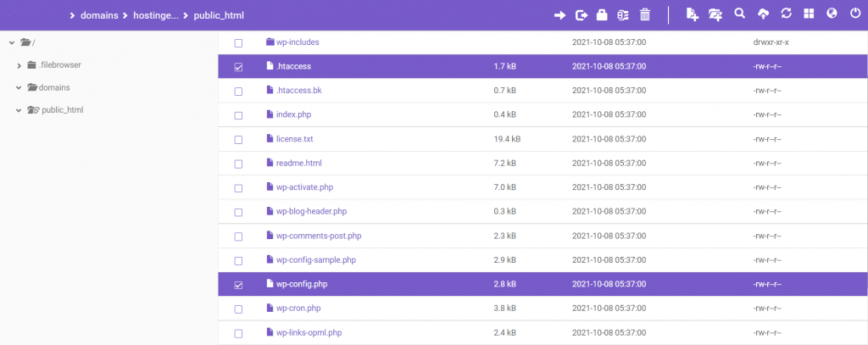Go to domains in breadcrumb
868x345 pixels.
(99, 15)
